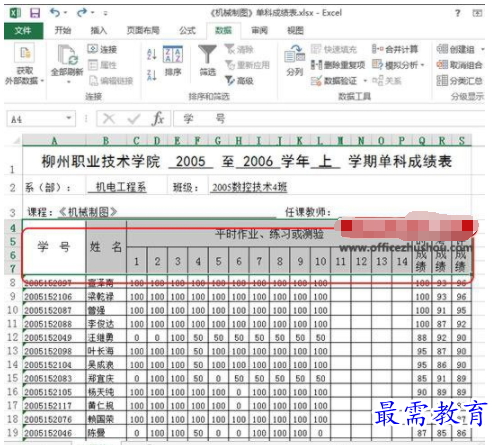Click student ID cell 2005152046

pos(54,433)
